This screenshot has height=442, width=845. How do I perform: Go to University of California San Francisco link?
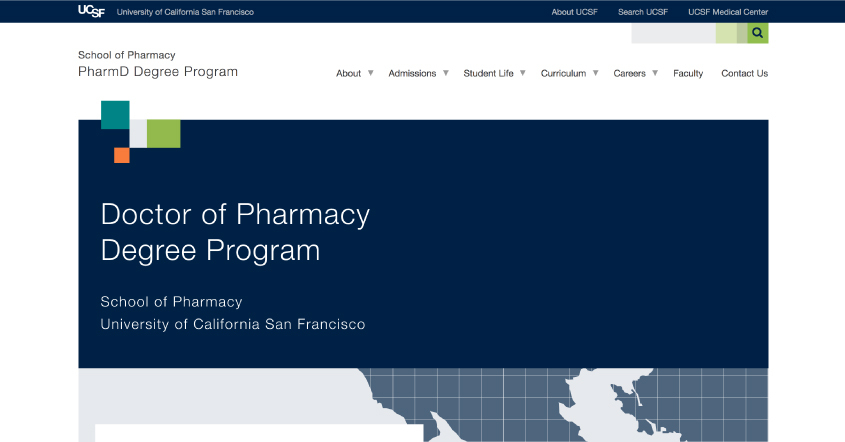(185, 12)
